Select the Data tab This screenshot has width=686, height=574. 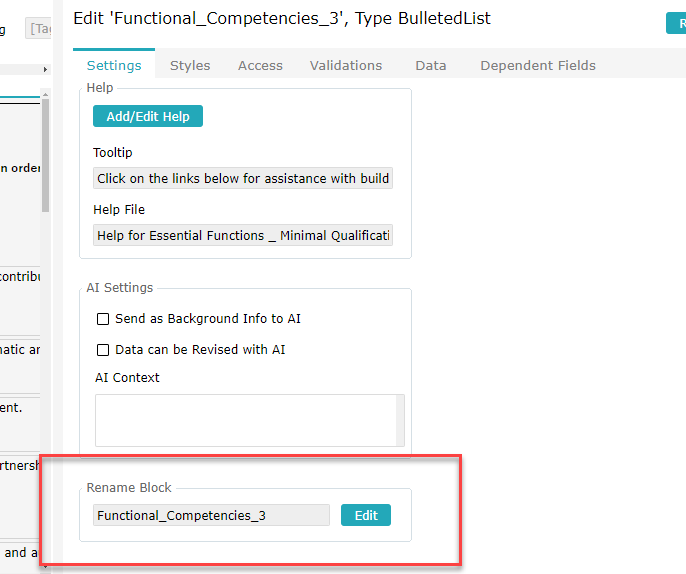[x=430, y=66]
